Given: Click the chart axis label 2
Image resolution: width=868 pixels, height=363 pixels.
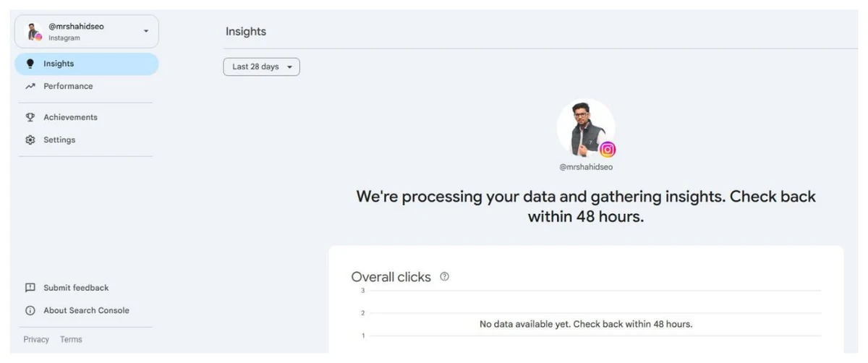Looking at the screenshot, I should pyautogui.click(x=362, y=313).
